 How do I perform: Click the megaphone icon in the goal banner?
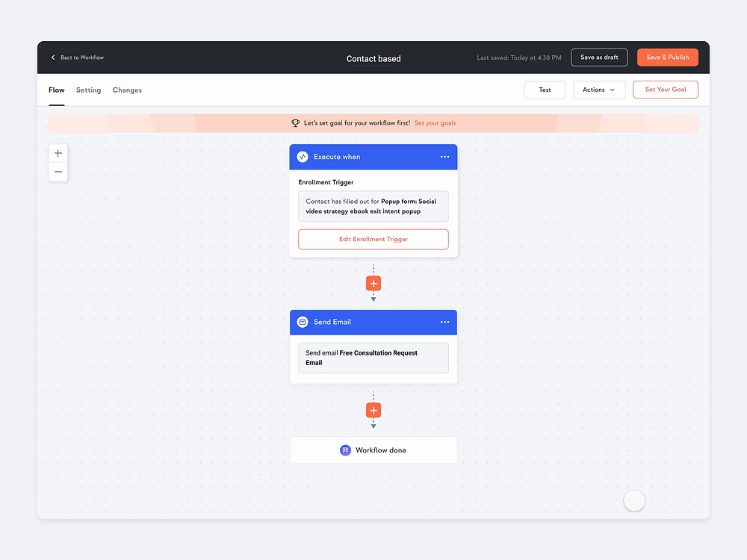tap(296, 122)
